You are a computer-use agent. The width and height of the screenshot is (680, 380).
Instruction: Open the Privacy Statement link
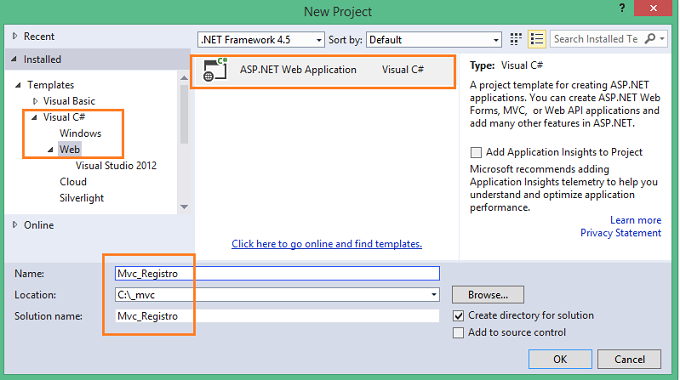tap(621, 233)
